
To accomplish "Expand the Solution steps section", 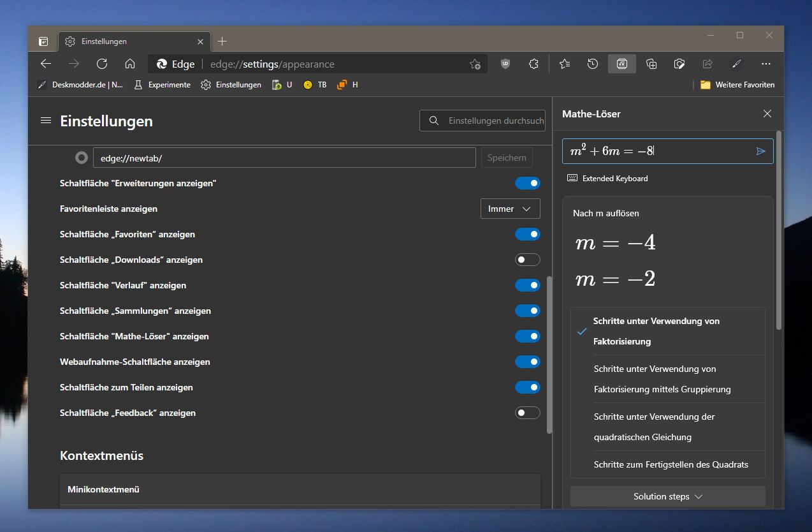I will 667,496.
